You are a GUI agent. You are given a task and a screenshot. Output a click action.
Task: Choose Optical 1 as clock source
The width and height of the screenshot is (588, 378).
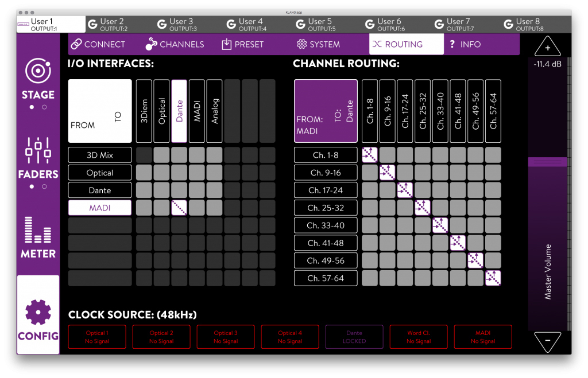97,337
